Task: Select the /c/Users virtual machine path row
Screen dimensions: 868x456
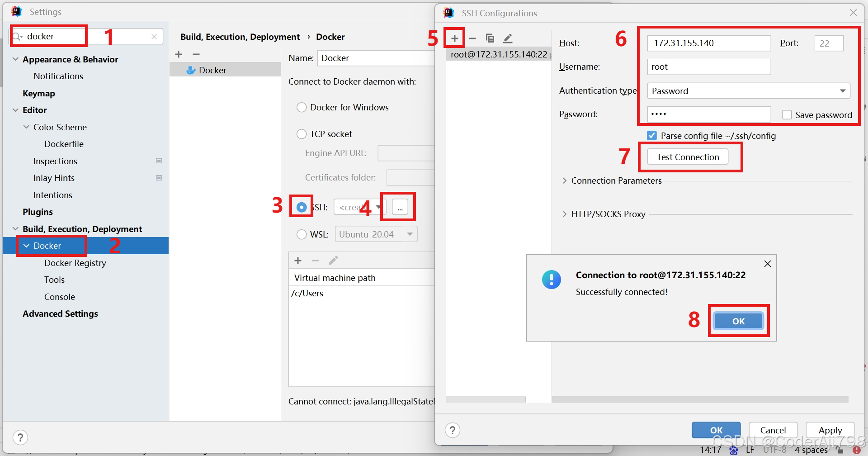Action: pyautogui.click(x=362, y=293)
